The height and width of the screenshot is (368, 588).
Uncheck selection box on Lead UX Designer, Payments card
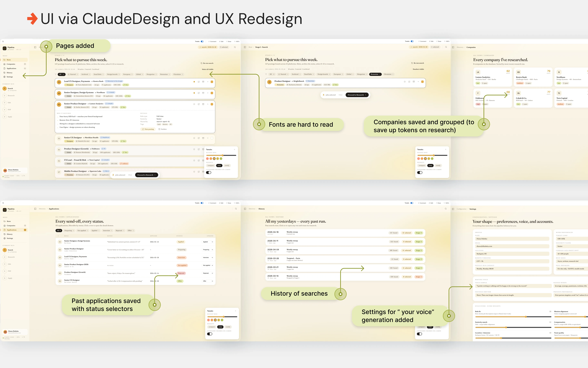(x=212, y=82)
